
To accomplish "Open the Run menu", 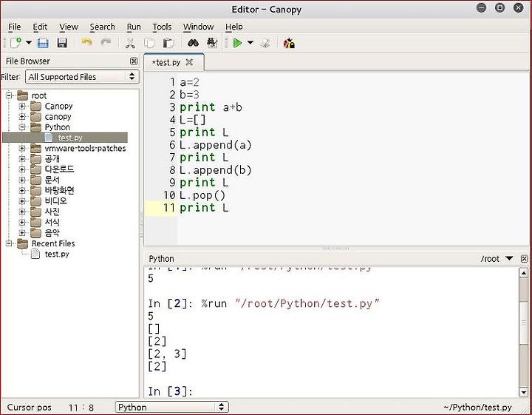I will coord(134,27).
